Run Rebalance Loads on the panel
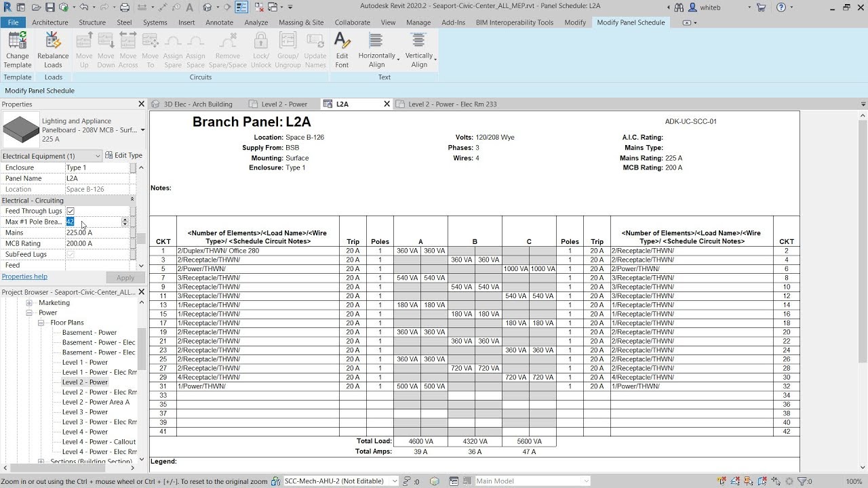This screenshot has height=488, width=868. 53,50
